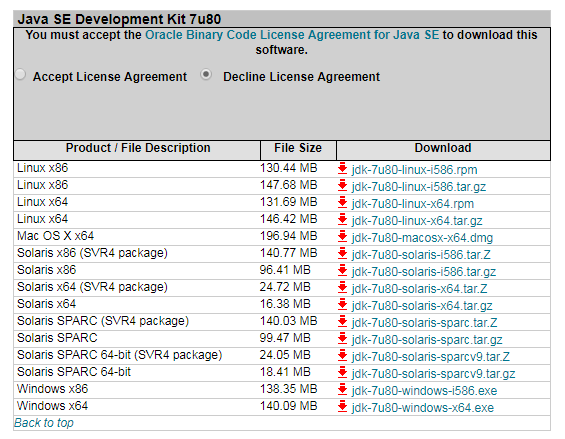Click the 146.42 MB file size
565x439 pixels.
point(289,219)
